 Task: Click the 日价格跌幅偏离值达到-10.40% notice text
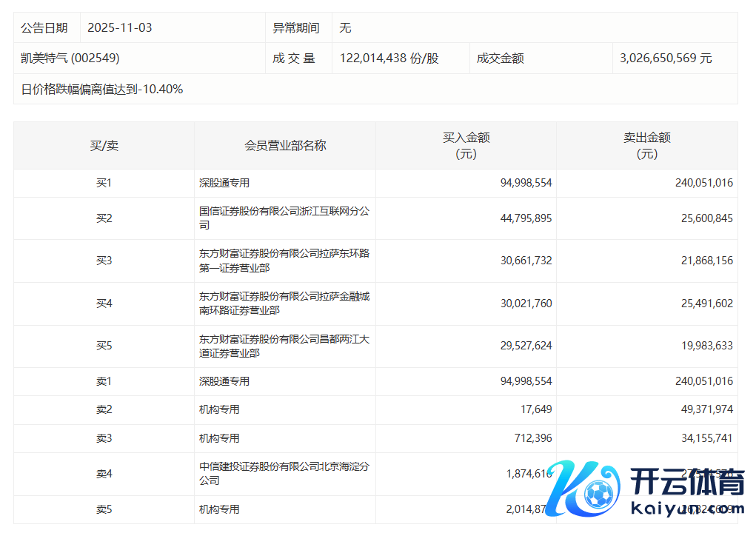click(x=102, y=89)
